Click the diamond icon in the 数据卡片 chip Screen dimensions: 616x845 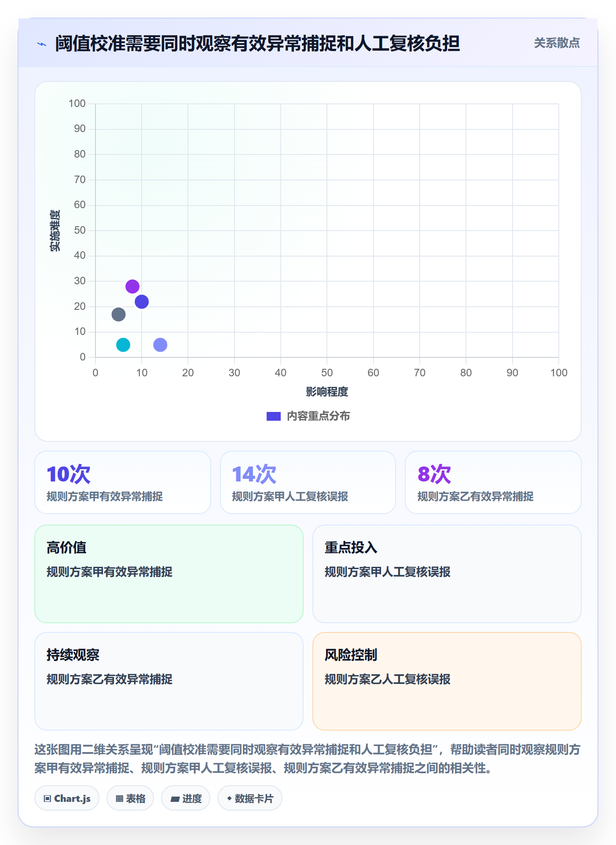click(229, 798)
